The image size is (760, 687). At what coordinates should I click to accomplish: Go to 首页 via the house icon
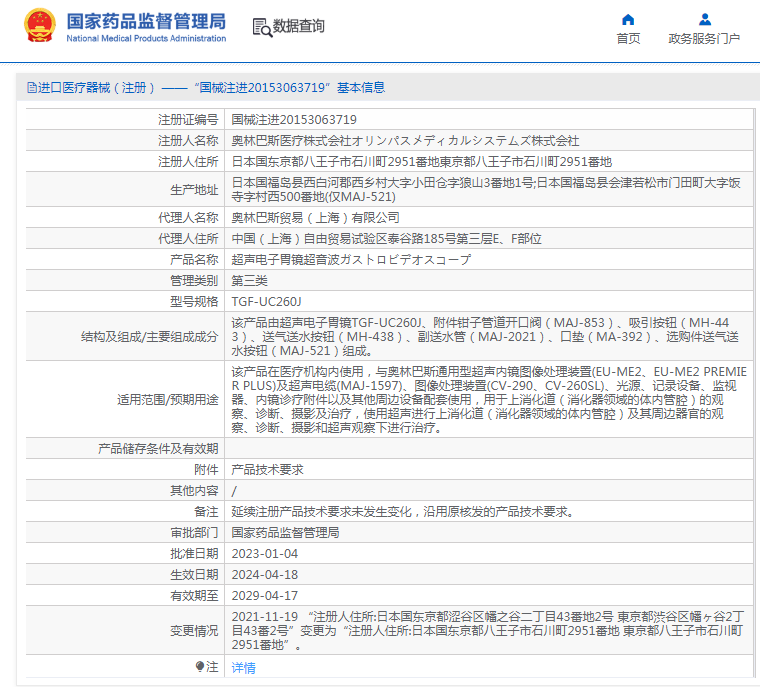[x=628, y=19]
